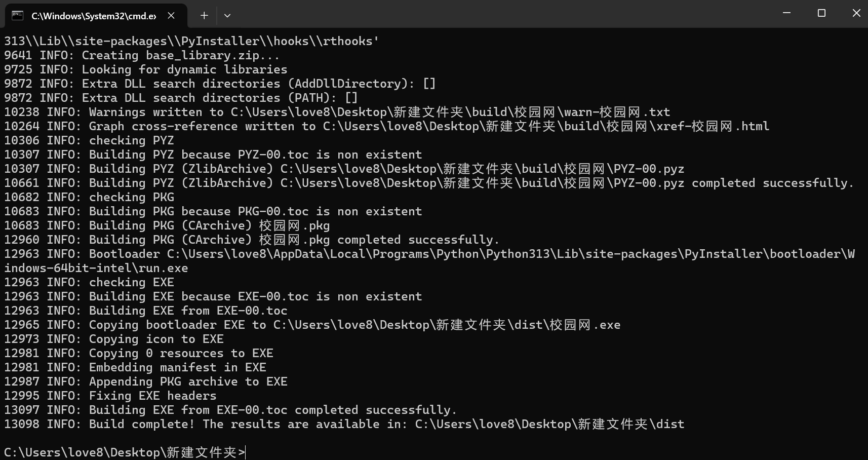Click the empty title bar area
The height and width of the screenshot is (460, 868).
point(501,14)
